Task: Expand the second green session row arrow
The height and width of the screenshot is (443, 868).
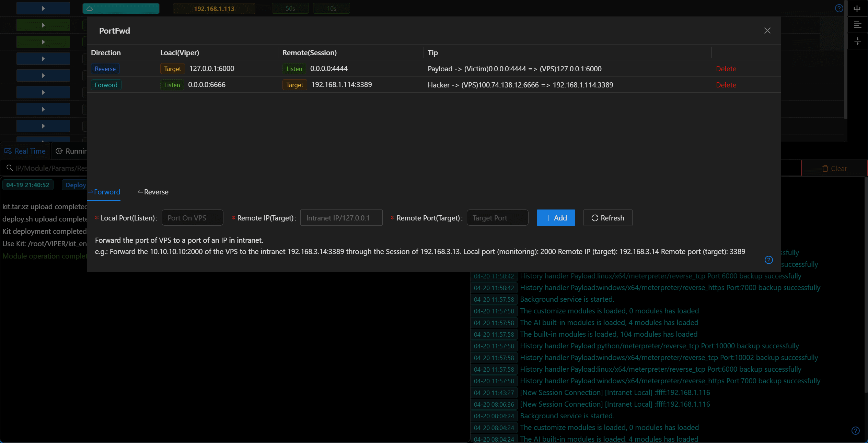Action: click(43, 42)
